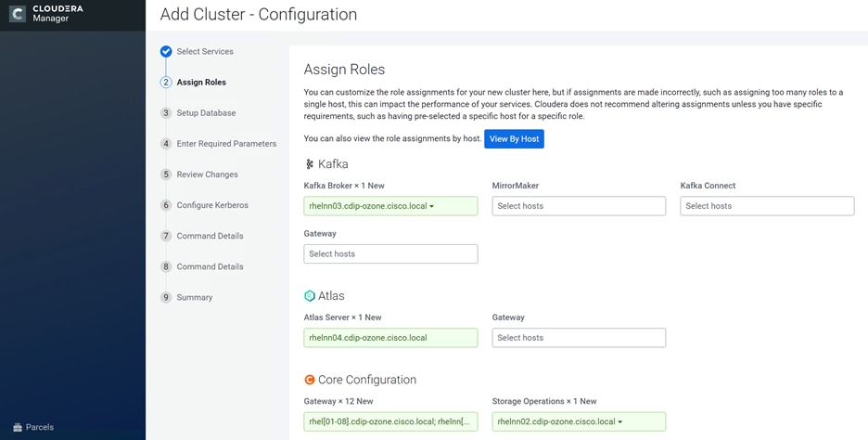
Task: Click the step 6 circle icon
Action: 166,205
